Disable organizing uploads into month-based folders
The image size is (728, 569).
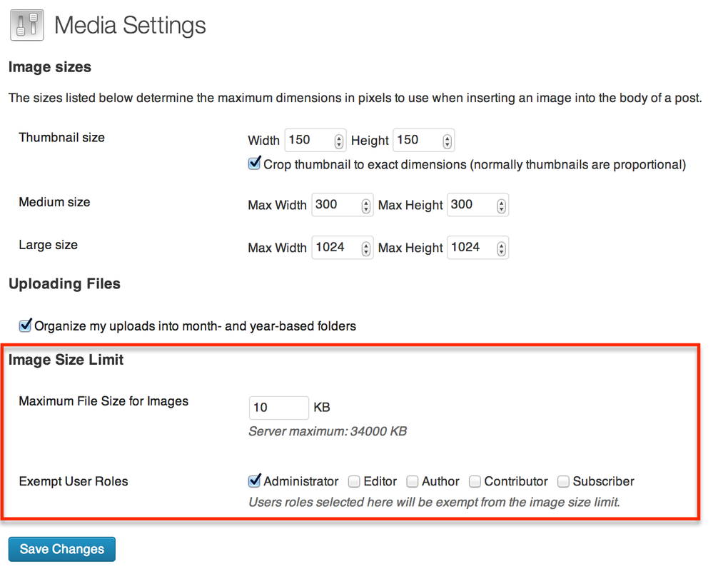pos(25,326)
